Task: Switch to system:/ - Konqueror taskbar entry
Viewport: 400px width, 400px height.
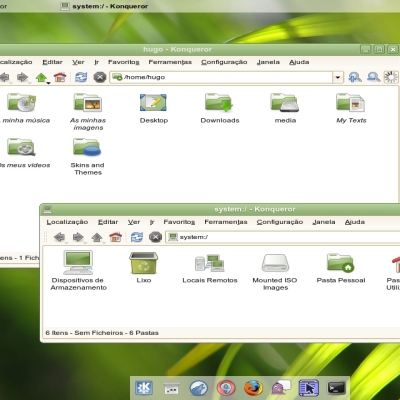Action: coord(105,6)
